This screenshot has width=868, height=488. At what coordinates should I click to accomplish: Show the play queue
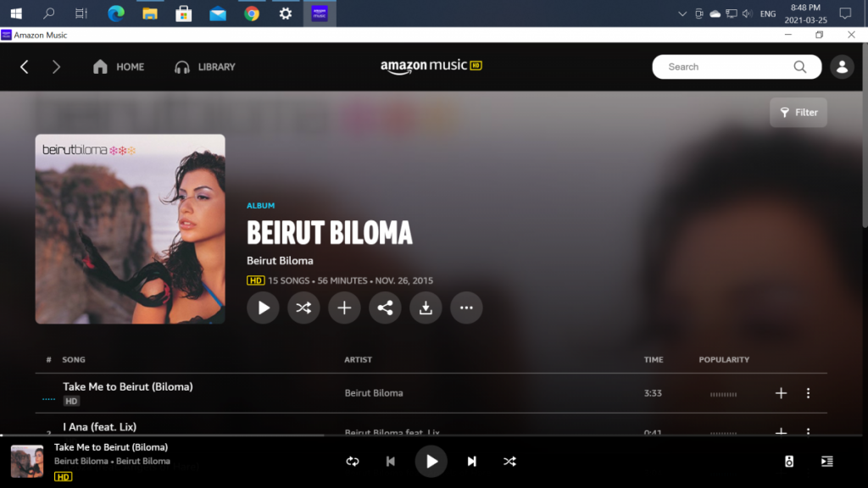(827, 462)
